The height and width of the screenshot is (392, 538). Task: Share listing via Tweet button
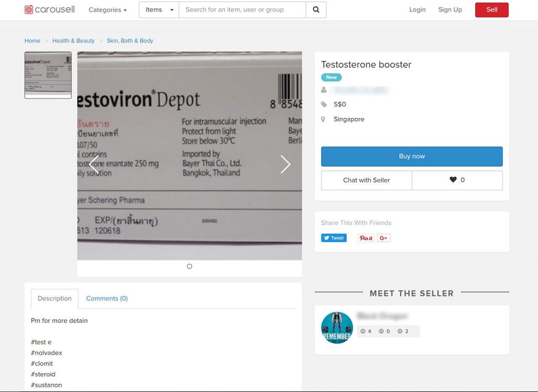(x=334, y=238)
